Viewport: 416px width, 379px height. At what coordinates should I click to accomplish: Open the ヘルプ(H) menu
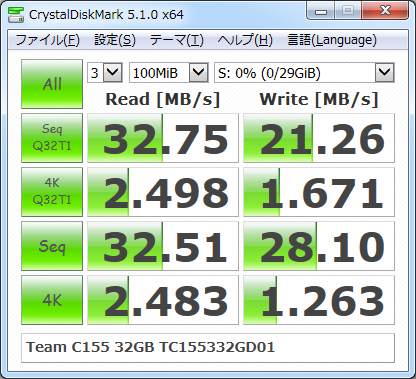tap(245, 40)
